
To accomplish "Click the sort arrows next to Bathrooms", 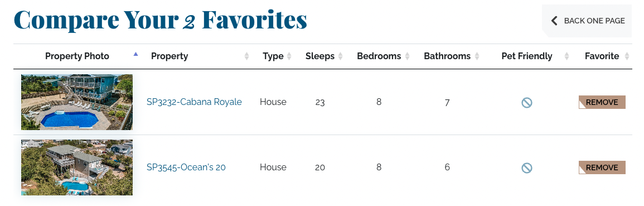I will coord(476,56).
